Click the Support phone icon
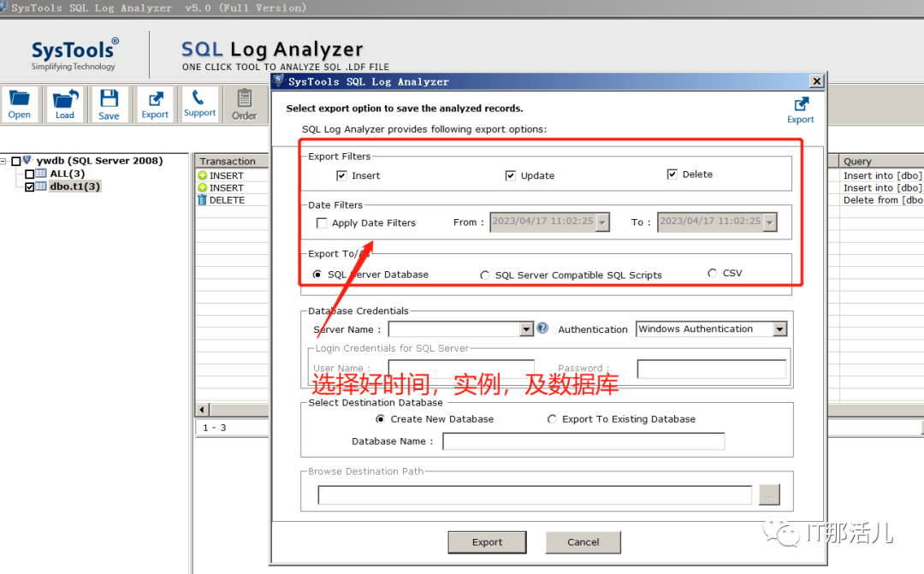Screen dimensions: 924x574 199,104
